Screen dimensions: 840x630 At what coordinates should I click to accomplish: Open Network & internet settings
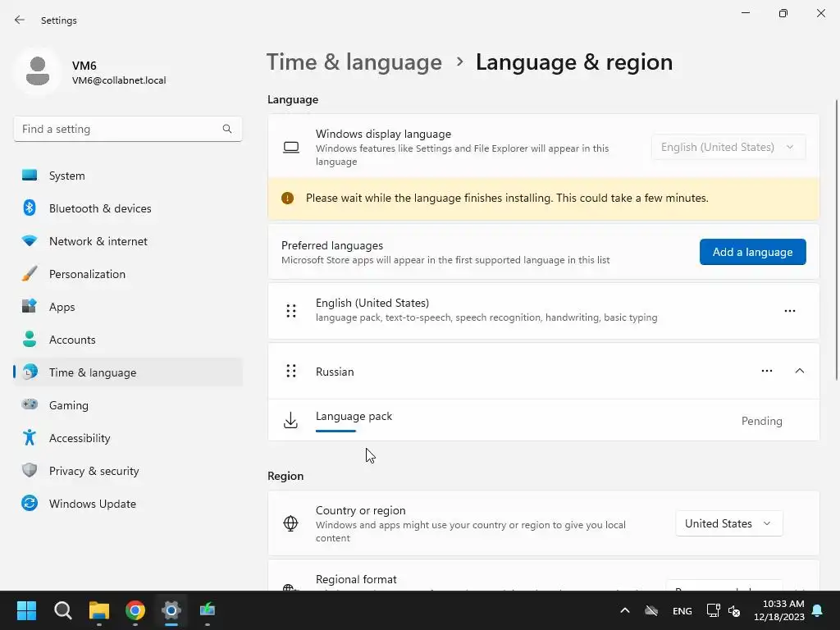(x=128, y=241)
